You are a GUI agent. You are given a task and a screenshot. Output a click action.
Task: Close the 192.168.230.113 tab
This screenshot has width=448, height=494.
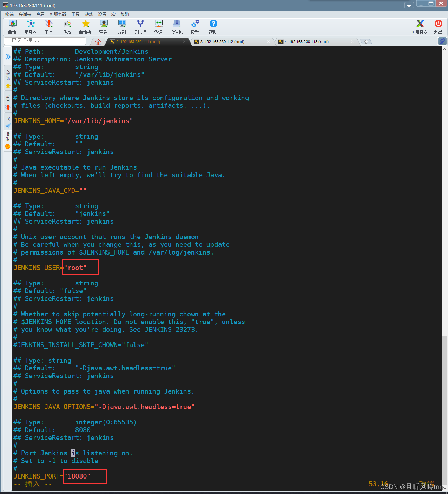[x=353, y=42]
